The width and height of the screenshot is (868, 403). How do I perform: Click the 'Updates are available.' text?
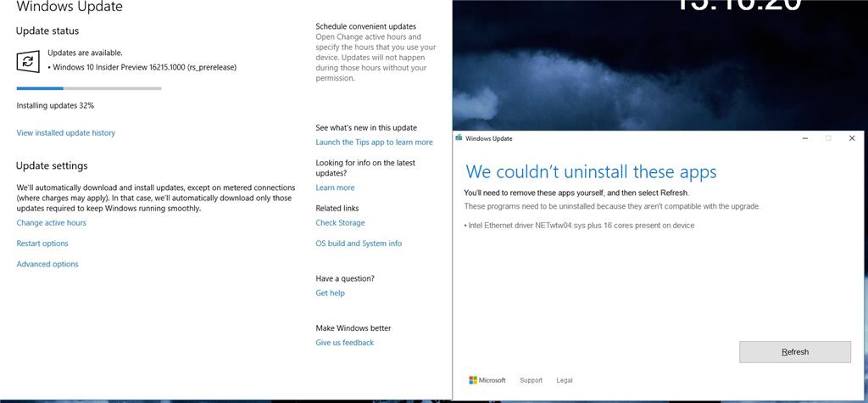point(86,53)
